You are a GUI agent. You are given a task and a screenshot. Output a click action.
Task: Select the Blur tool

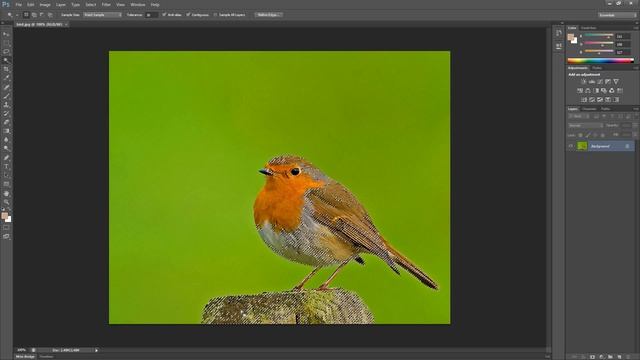click(x=6, y=140)
